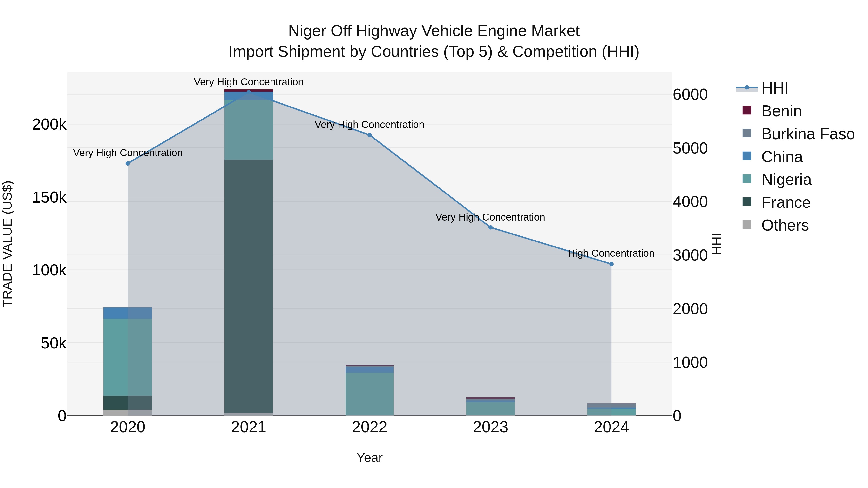
Task: Select the China bar segment in 2020
Action: coord(128,313)
